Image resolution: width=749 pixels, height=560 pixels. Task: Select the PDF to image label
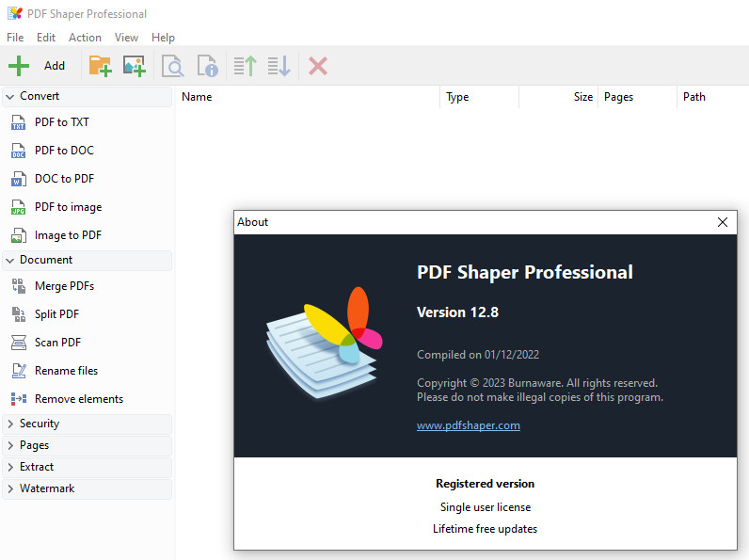[x=68, y=207]
